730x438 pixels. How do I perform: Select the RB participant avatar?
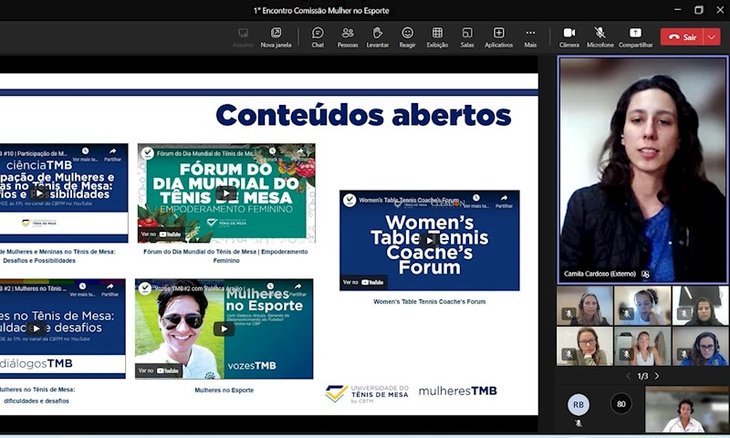point(578,404)
